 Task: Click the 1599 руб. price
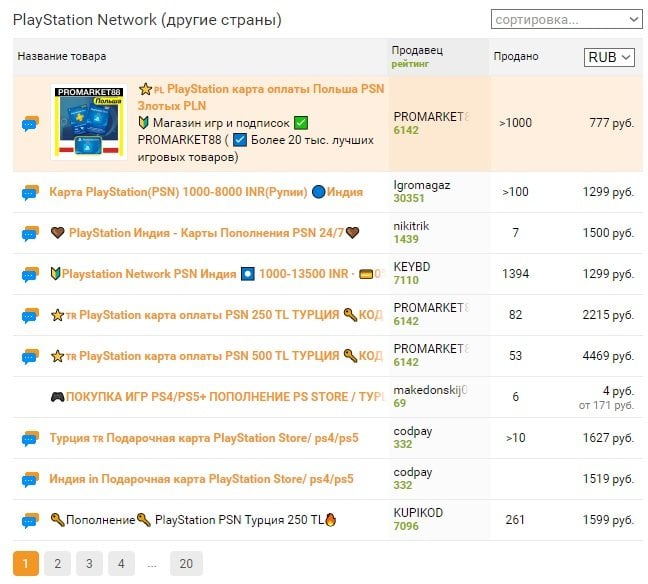click(608, 520)
